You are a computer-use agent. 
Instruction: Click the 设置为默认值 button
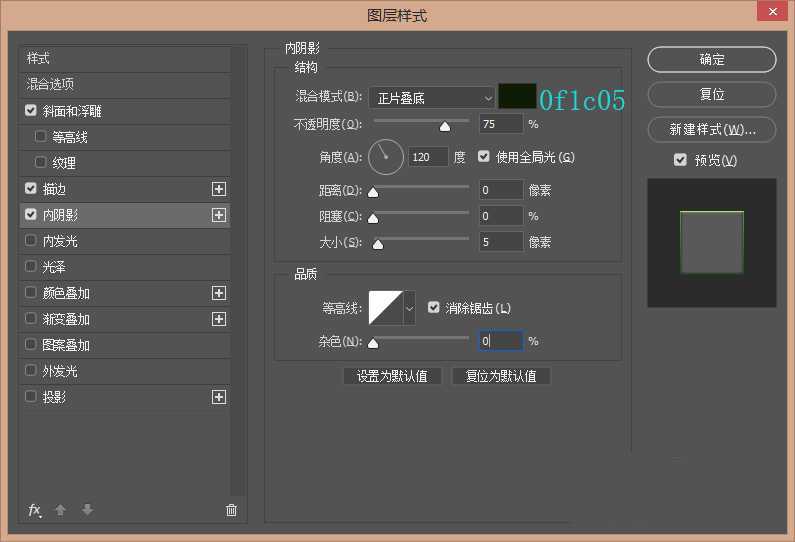pyautogui.click(x=392, y=376)
